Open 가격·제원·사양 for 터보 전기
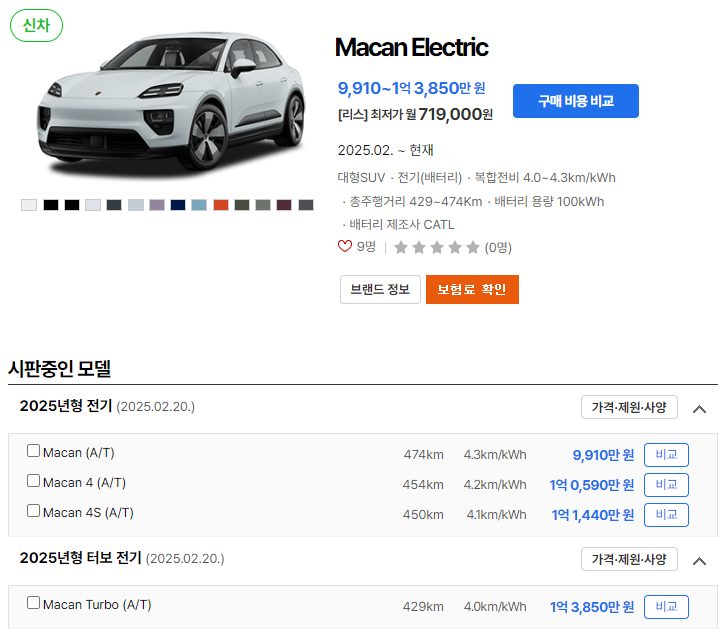Screen dimensions: 727x639 (x=629, y=559)
